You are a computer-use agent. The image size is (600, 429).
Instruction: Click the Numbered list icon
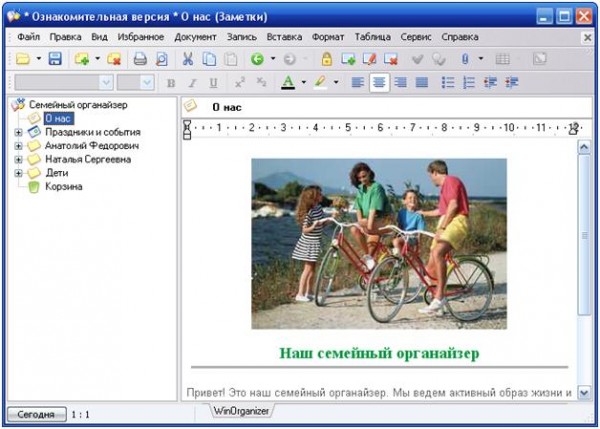pos(469,82)
